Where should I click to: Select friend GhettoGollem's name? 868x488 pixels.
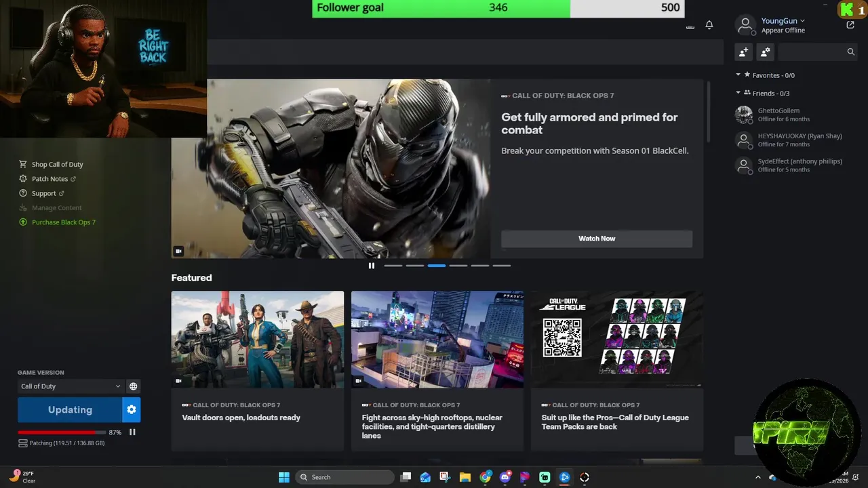[x=778, y=110]
